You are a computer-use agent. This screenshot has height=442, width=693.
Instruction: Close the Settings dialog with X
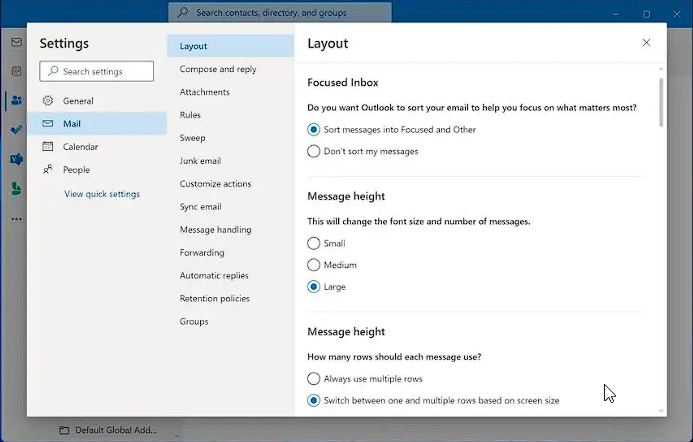coord(646,43)
